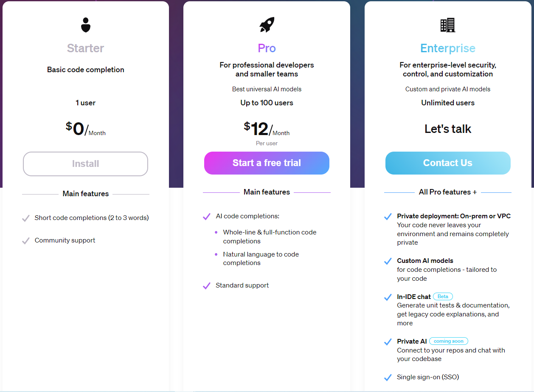Click checkmark next to Community support
The width and height of the screenshot is (534, 392).
click(26, 241)
